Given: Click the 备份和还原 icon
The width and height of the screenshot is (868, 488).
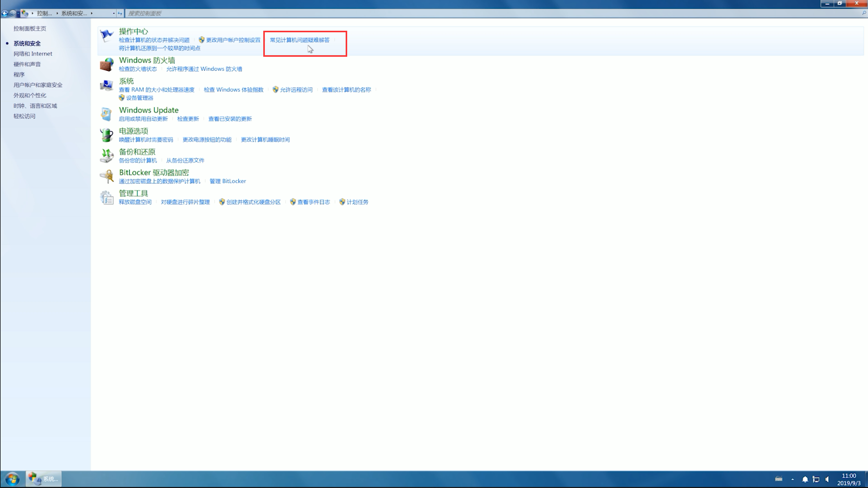Looking at the screenshot, I should coord(107,156).
